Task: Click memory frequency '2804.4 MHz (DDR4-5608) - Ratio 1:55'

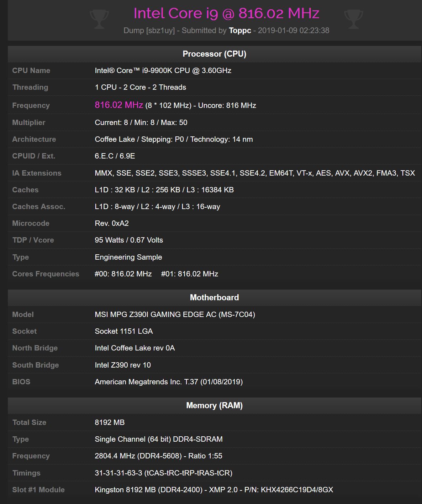Action: pyautogui.click(x=159, y=456)
